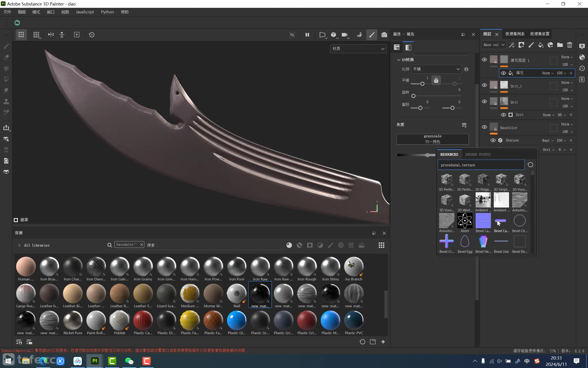Open the 文件 menu
The image size is (588, 368).
coord(7,12)
